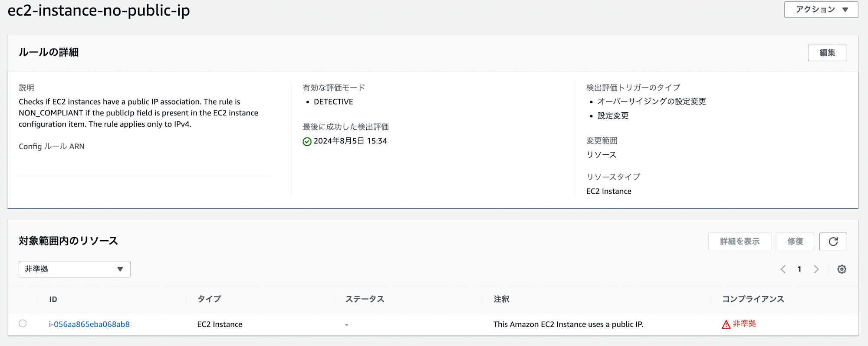Select radio button for i-056aa865eba068ab8
868x346 pixels.
(x=23, y=323)
